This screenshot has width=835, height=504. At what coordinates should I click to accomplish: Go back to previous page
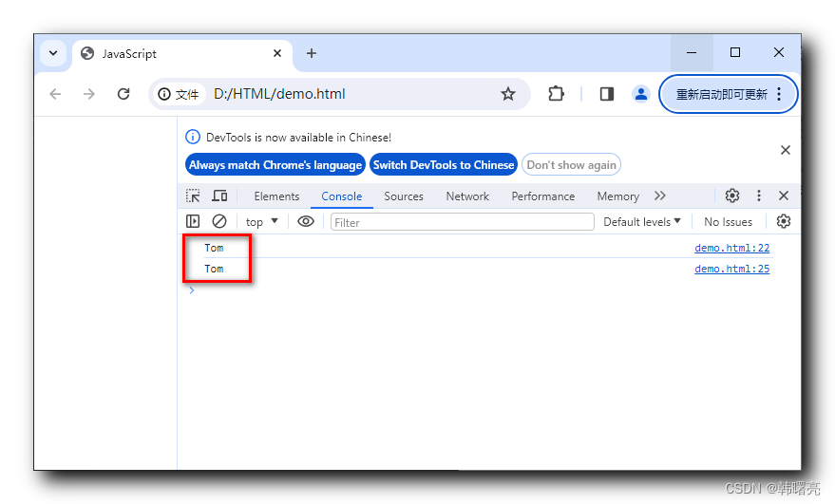[x=55, y=94]
